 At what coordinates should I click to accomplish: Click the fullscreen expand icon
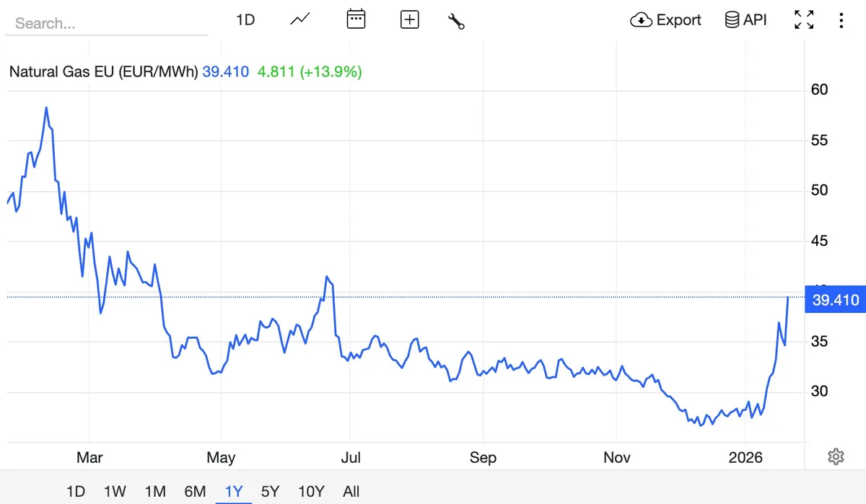[x=804, y=20]
